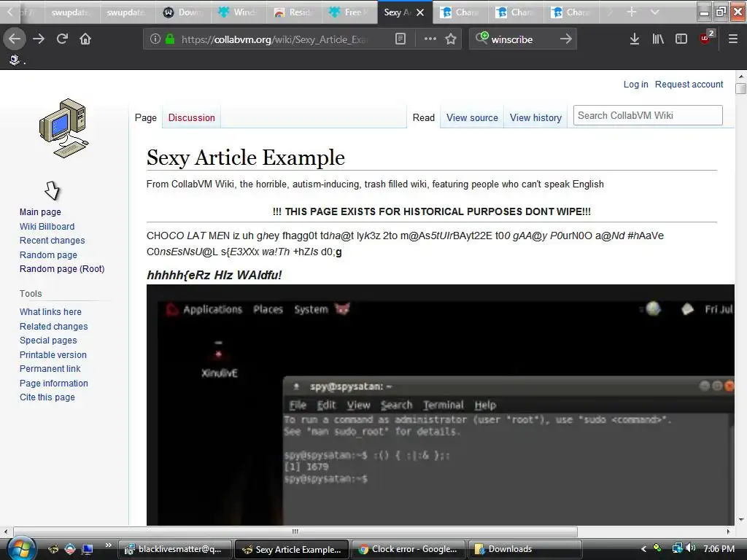Viewport: 747px width, 560px height.
Task: Click the green padlock security icon
Action: pos(169,39)
